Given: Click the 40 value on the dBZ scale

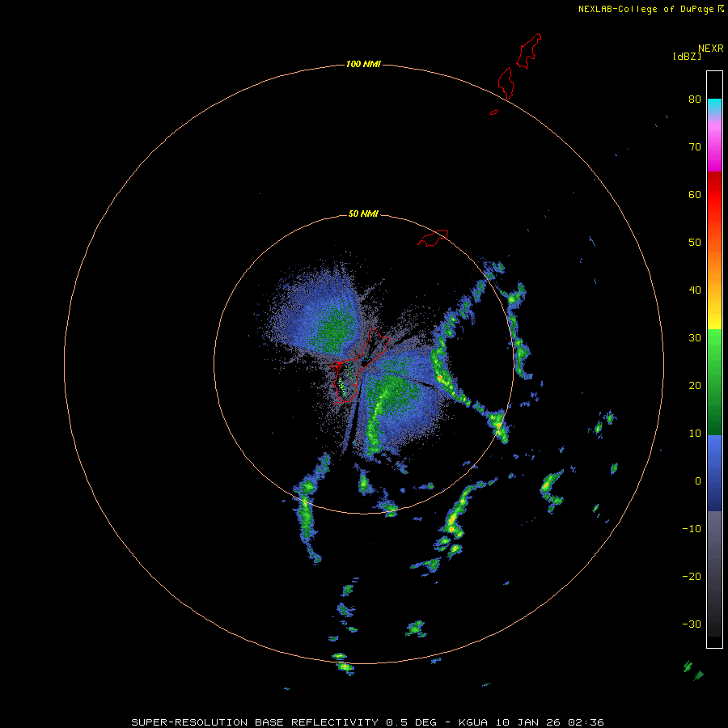Looking at the screenshot, I should click(x=695, y=290).
